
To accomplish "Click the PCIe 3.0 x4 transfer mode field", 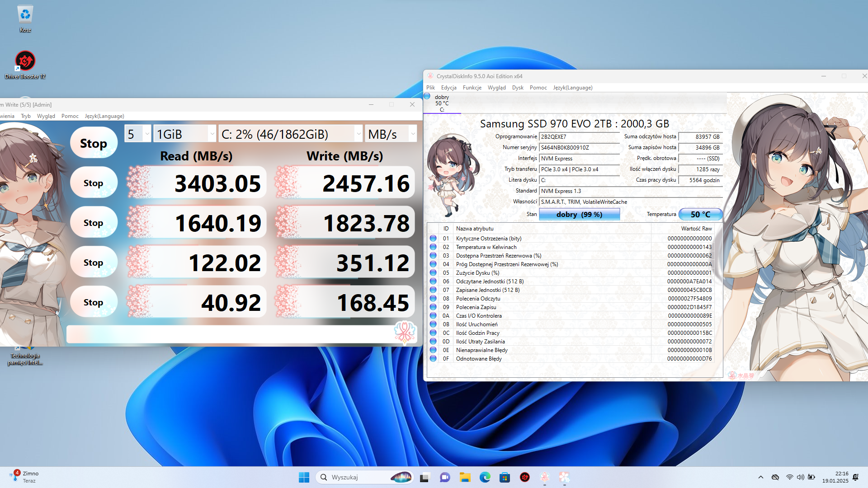I will tap(579, 169).
